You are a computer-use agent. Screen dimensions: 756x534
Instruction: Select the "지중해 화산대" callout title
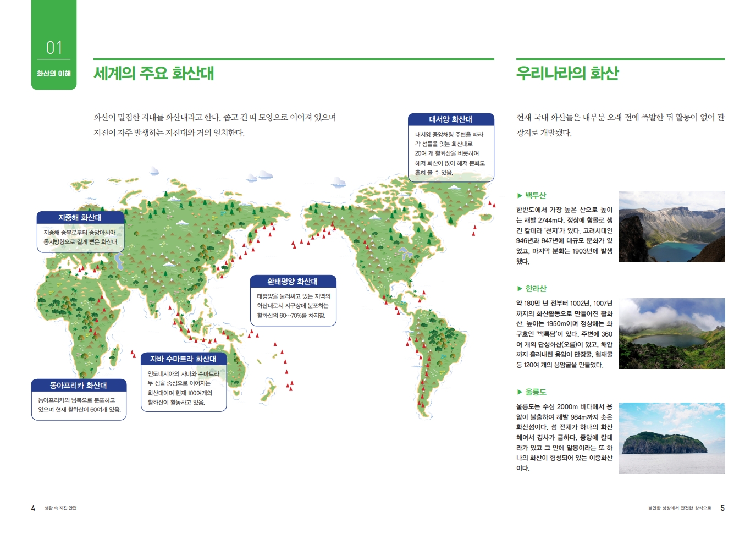[80, 218]
